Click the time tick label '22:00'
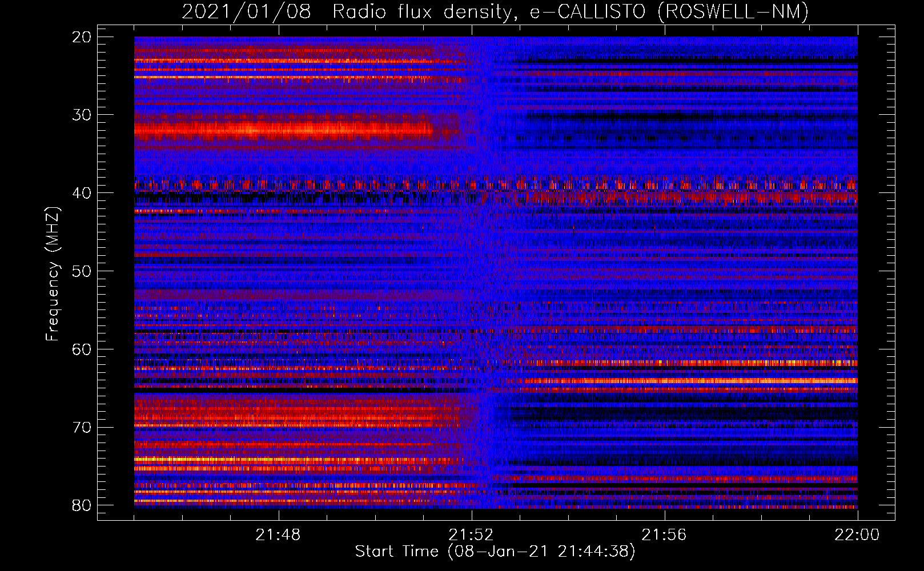Image resolution: width=924 pixels, height=571 pixels. coord(857,535)
